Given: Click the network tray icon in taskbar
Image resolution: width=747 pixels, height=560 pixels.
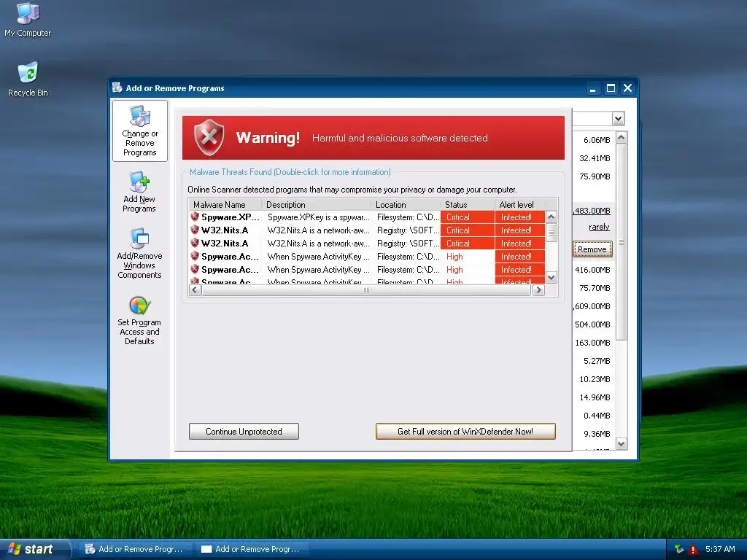Looking at the screenshot, I should [x=679, y=549].
